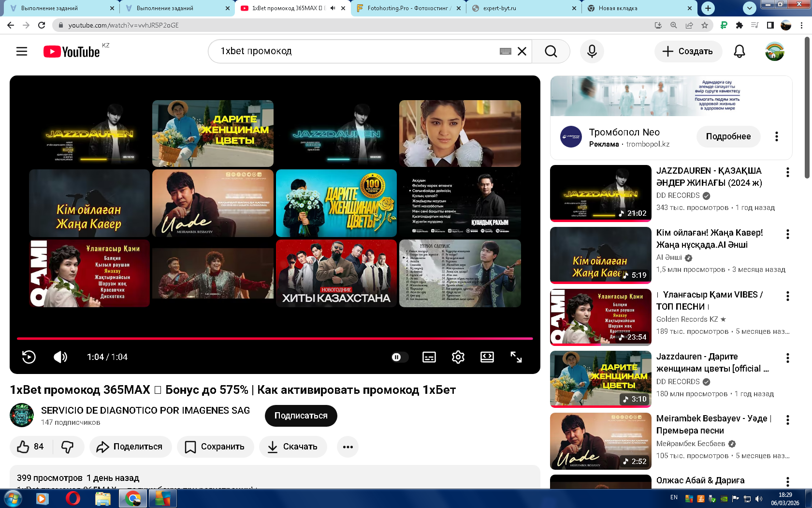Open the SERVICIO DE DIAGNOTICO channel avatar

click(x=22, y=415)
